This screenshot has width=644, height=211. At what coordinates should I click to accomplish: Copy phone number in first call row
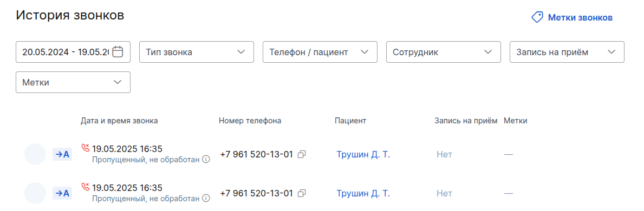click(x=302, y=154)
